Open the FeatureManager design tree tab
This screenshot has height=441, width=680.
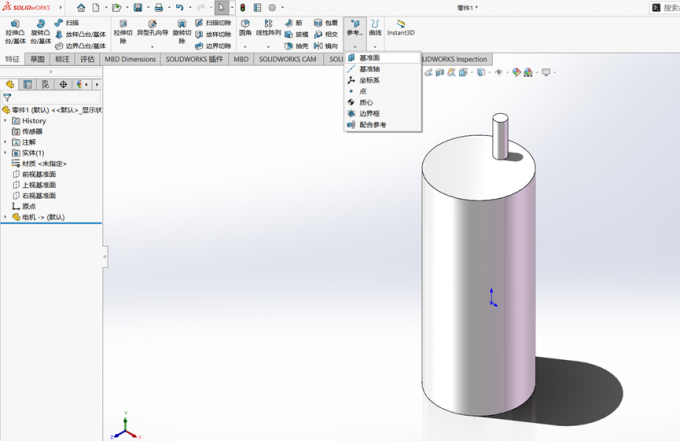point(10,85)
